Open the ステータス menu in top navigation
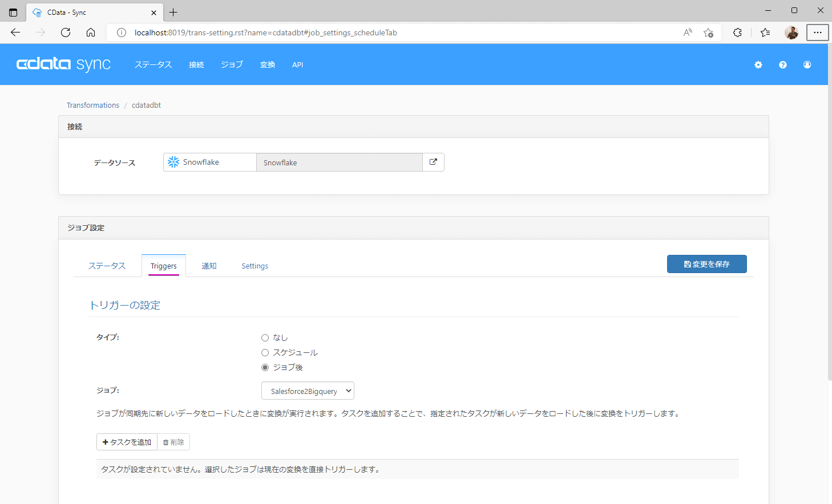Screen dimensions: 832x504 click(153, 65)
